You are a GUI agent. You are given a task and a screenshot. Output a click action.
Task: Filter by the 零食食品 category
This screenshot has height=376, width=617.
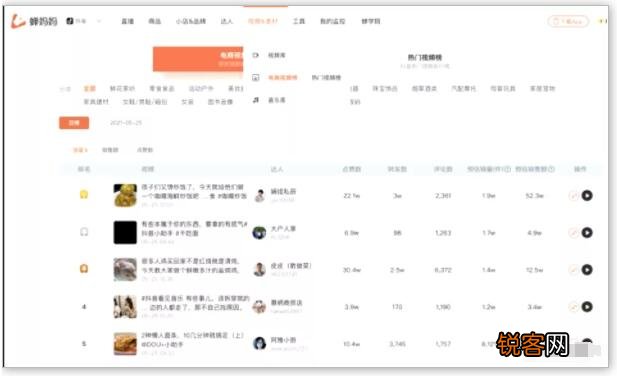[162, 88]
